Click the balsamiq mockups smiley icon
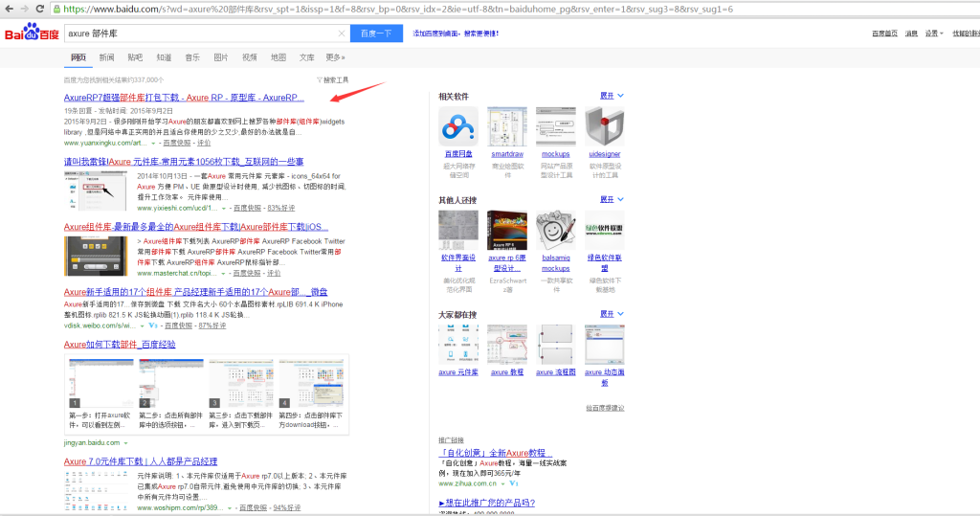This screenshot has height=516, width=980. pos(556,230)
